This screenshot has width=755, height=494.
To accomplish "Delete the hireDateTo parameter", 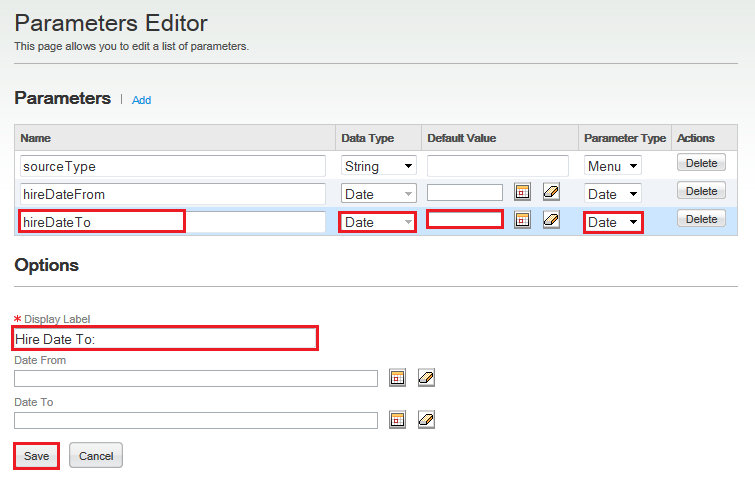I will click(x=701, y=219).
